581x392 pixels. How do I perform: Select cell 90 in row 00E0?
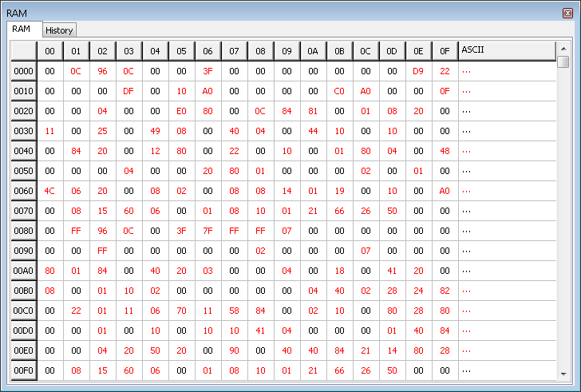234,351
